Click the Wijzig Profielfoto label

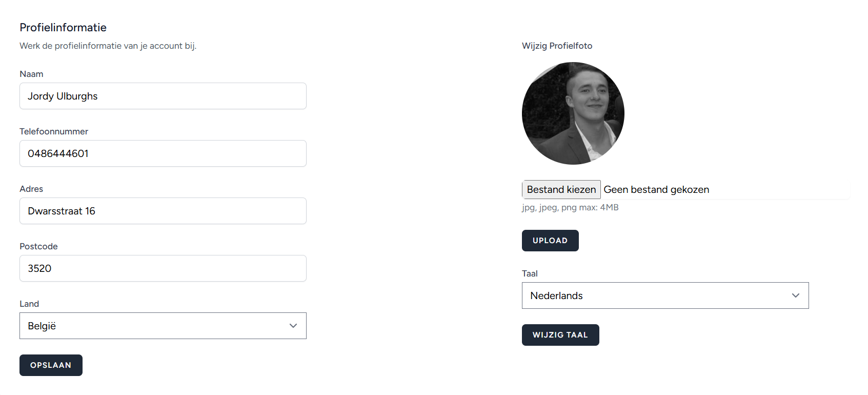click(x=557, y=46)
